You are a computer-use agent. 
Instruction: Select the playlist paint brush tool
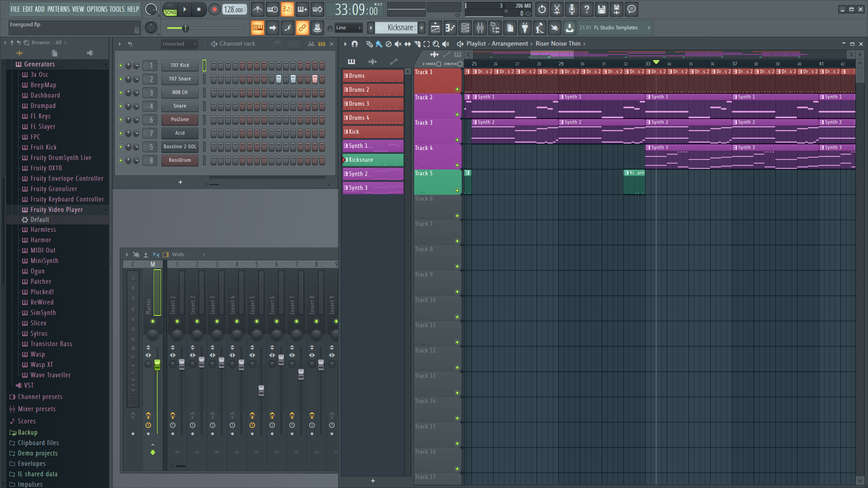[x=379, y=44]
